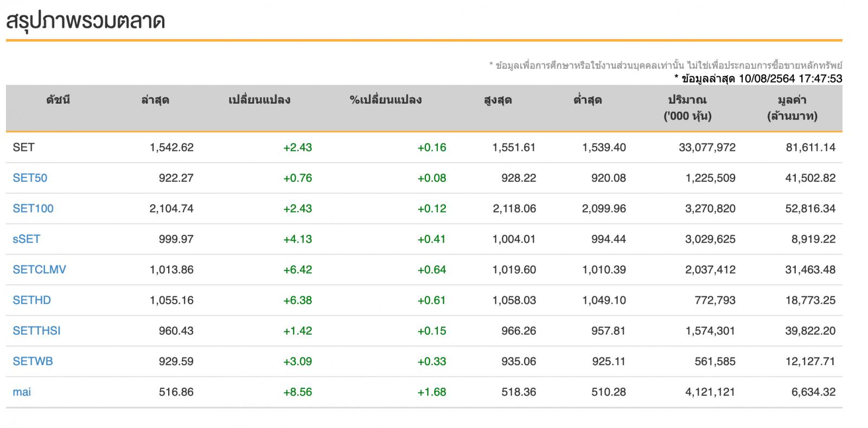Click the ดัชนี column header

click(x=58, y=100)
